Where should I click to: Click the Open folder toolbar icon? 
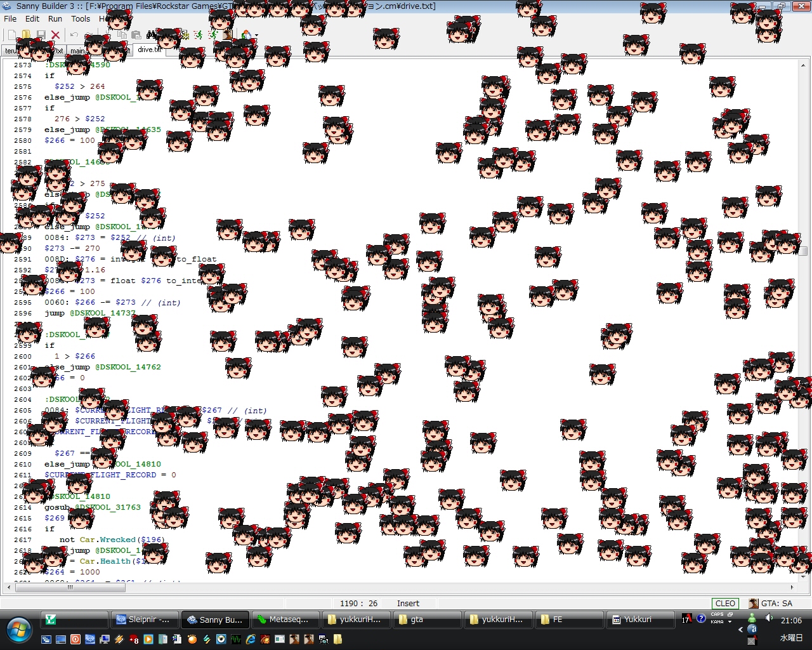[26, 35]
